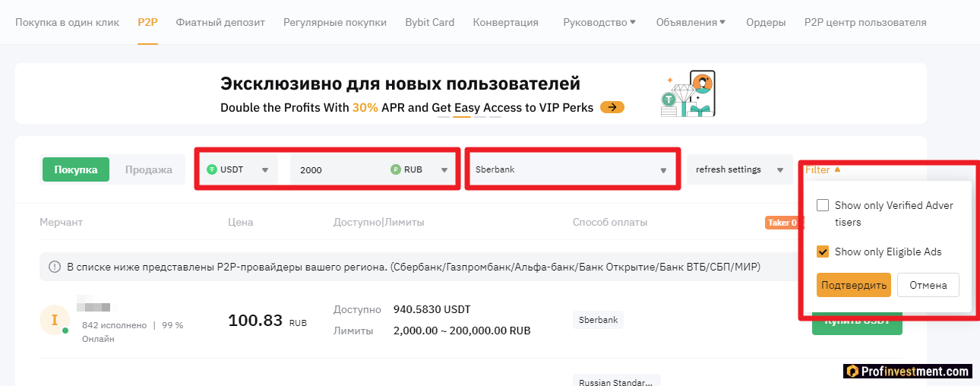The width and height of the screenshot is (980, 386).
Task: Click the orange arrow icon in banner
Action: tap(612, 107)
